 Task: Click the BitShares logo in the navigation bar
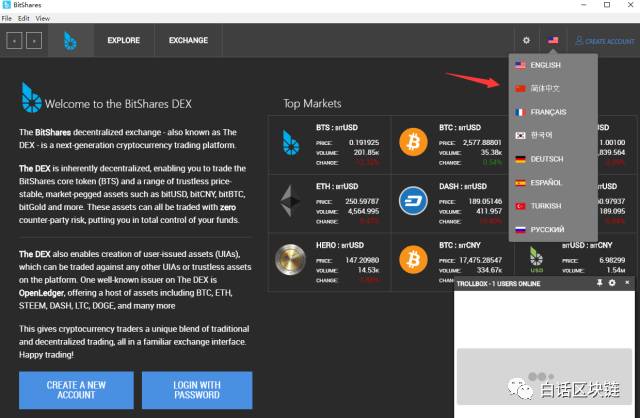70,41
